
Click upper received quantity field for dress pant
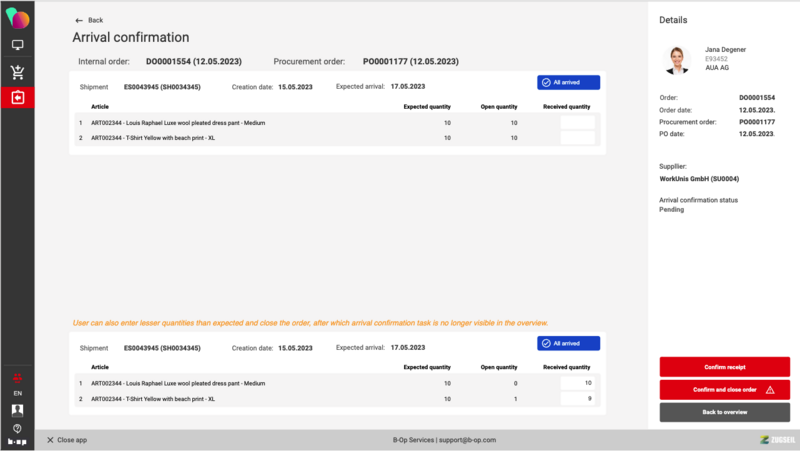(578, 122)
